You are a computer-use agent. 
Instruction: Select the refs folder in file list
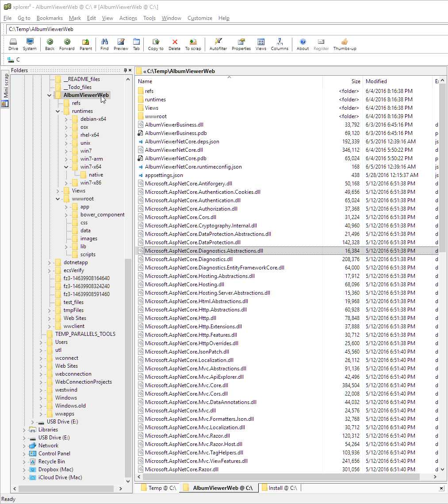149,91
